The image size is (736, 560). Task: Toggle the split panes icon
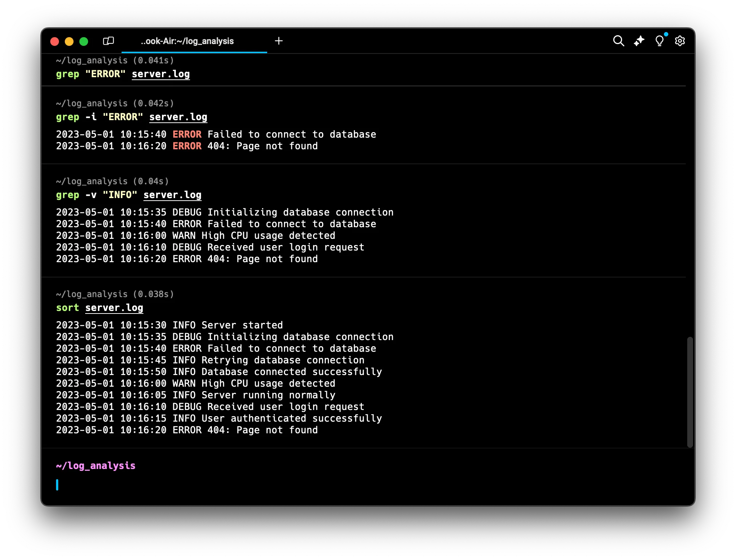(x=108, y=41)
